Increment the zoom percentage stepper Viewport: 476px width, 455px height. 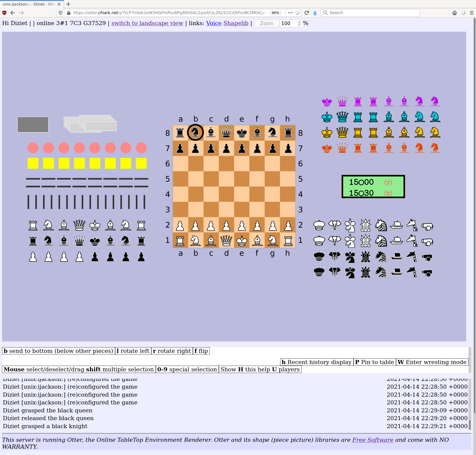[x=299, y=22]
